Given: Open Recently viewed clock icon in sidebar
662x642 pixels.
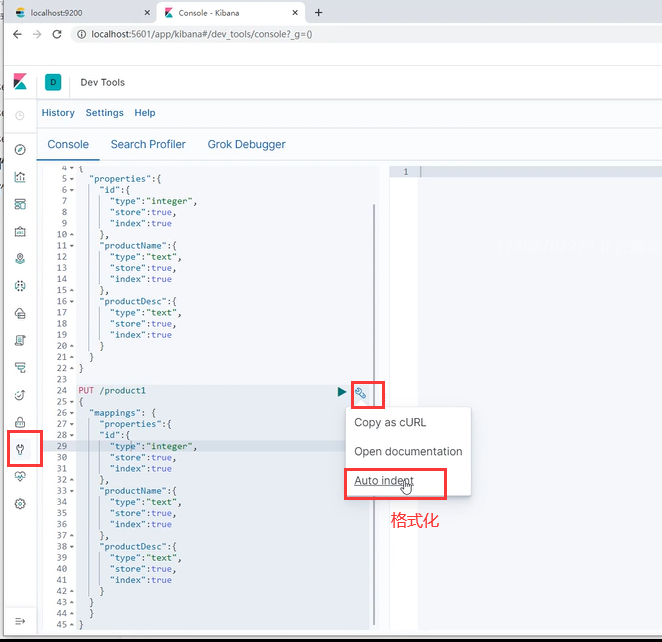Looking at the screenshot, I should [x=20, y=115].
